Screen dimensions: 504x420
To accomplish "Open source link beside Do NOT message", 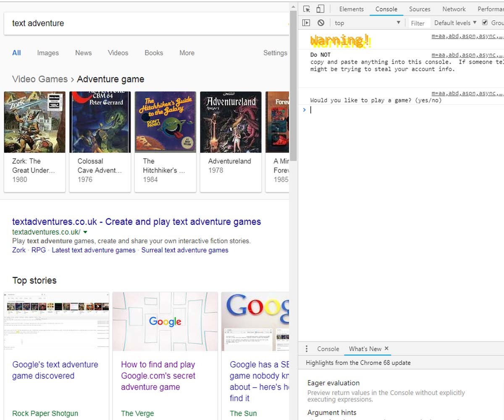I will point(467,55).
